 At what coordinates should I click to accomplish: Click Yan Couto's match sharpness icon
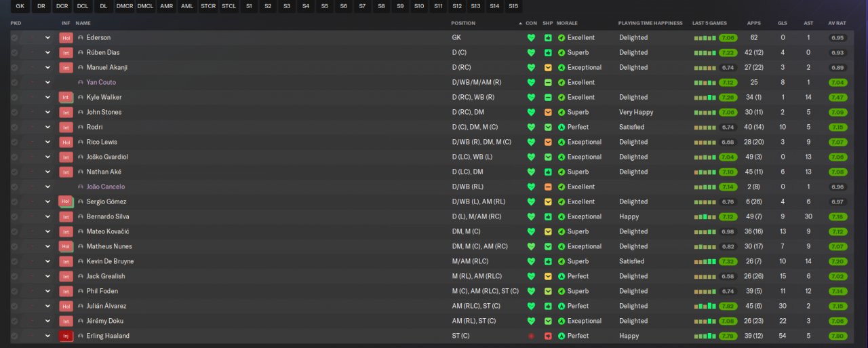pos(548,83)
